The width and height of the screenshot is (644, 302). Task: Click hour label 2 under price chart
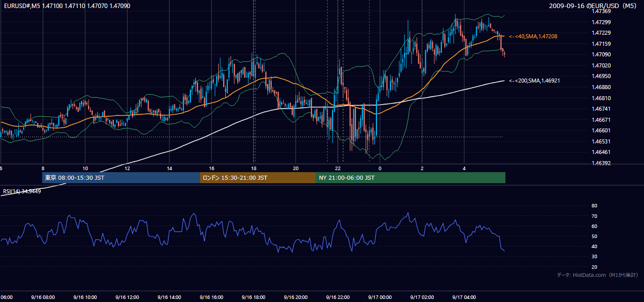(422, 168)
